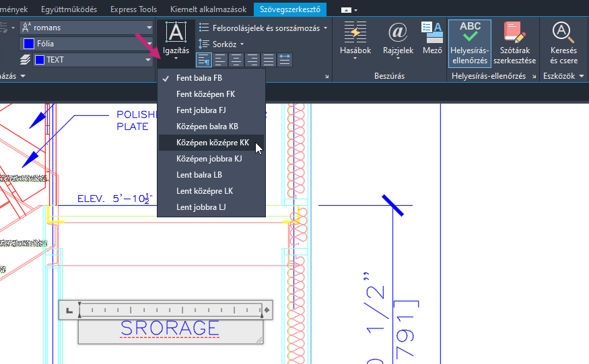Screen dimensions: 589x364
Task: Open Szótárak szerkesztése dictionaries editor
Action: click(x=515, y=44)
